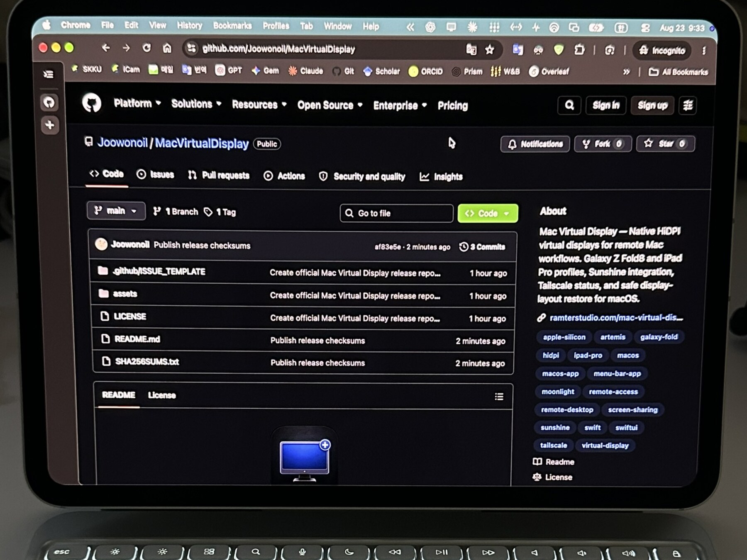Expand the Solutions nav menu
This screenshot has width=747, height=560.
coord(196,104)
